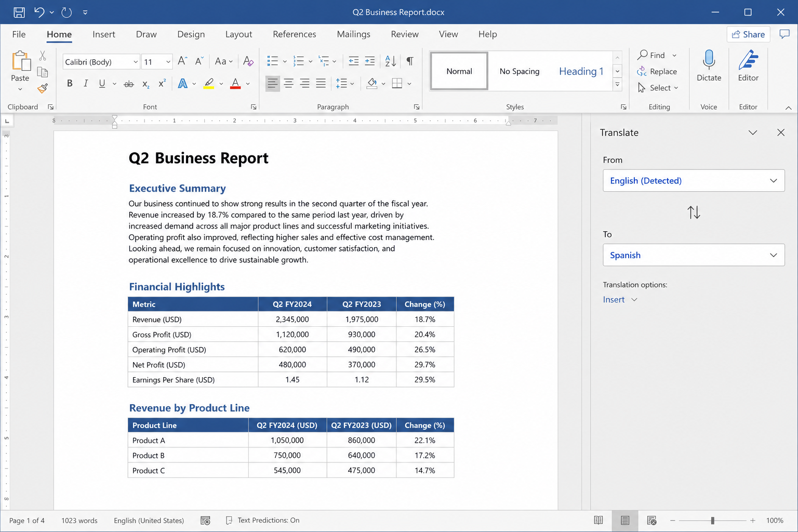Sort text with the A-Z icon

(x=391, y=61)
